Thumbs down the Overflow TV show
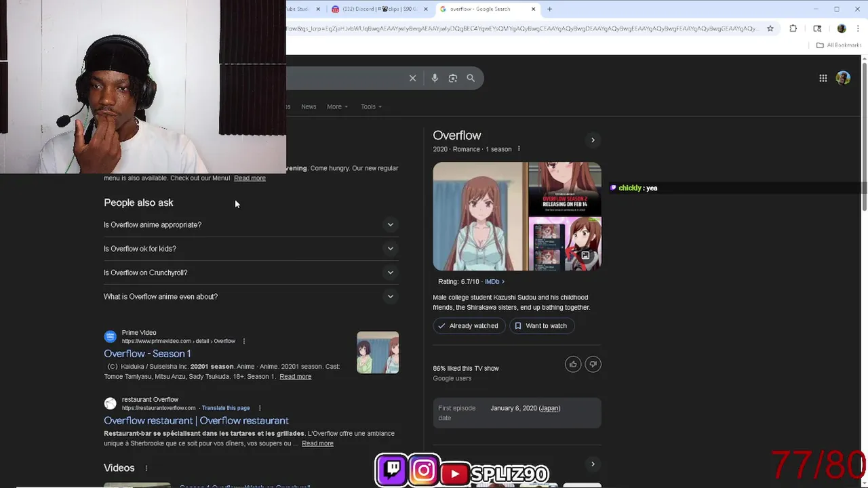This screenshot has height=488, width=868. point(593,364)
